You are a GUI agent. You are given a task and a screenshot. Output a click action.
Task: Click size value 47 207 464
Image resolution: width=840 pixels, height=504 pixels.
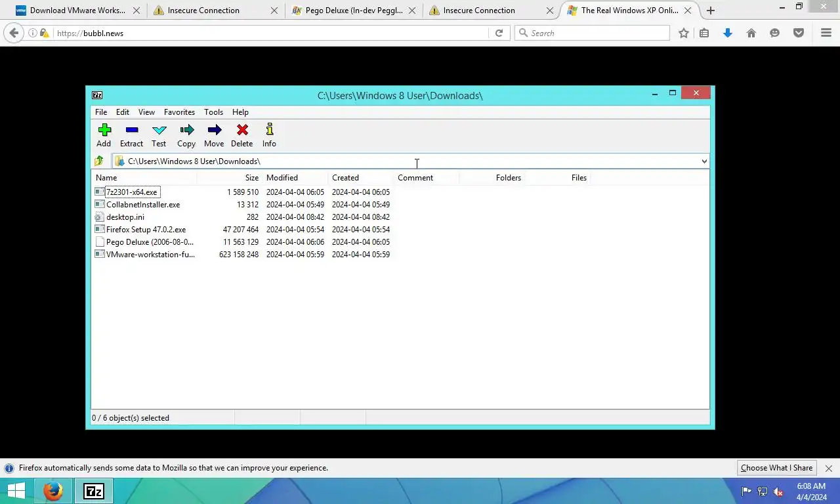[x=241, y=230]
